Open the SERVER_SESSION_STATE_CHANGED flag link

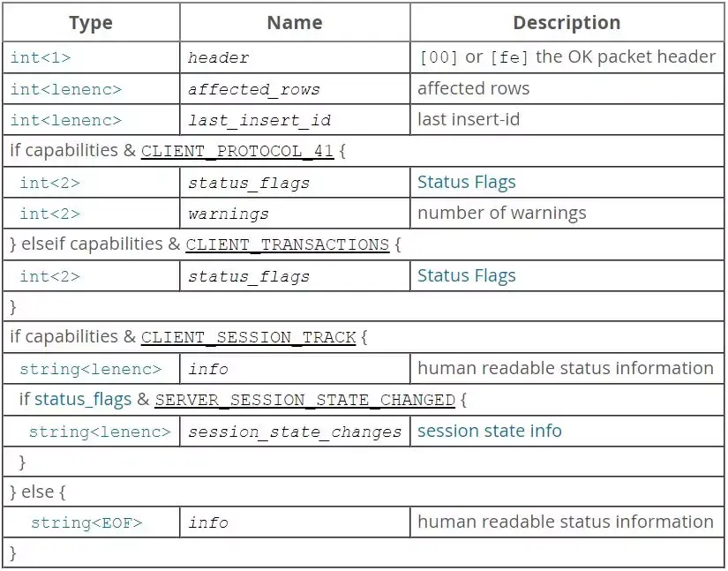coord(304,400)
